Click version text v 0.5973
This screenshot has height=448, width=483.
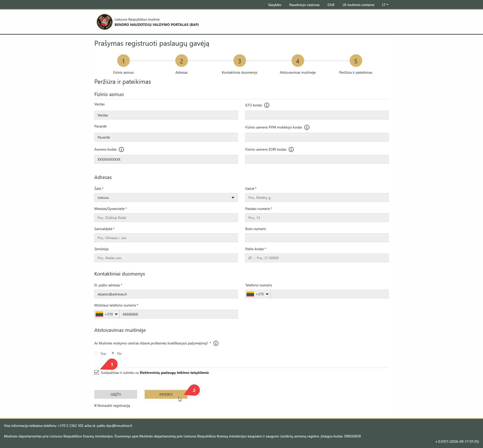pos(457,441)
